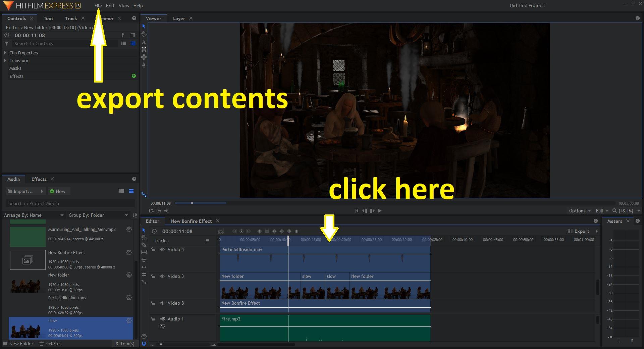The image size is (644, 349).
Task: Open the Group By: Folder dropdown
Action: (x=98, y=215)
